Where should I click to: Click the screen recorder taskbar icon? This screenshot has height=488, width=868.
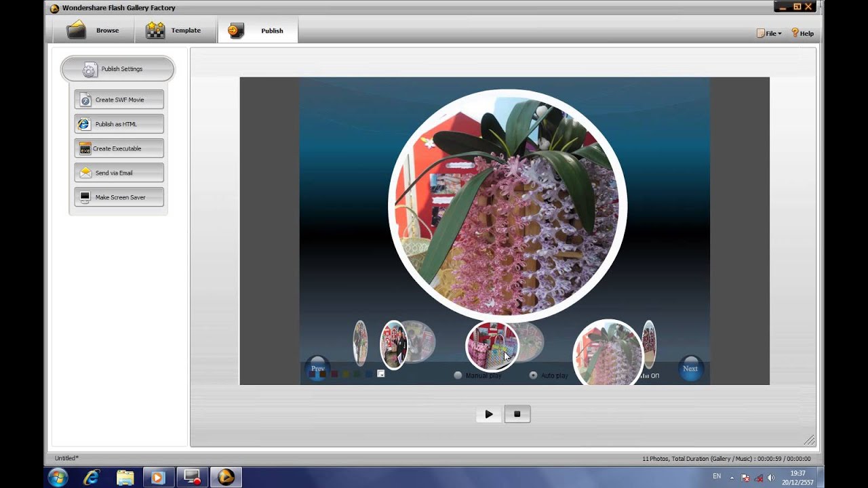[192, 478]
